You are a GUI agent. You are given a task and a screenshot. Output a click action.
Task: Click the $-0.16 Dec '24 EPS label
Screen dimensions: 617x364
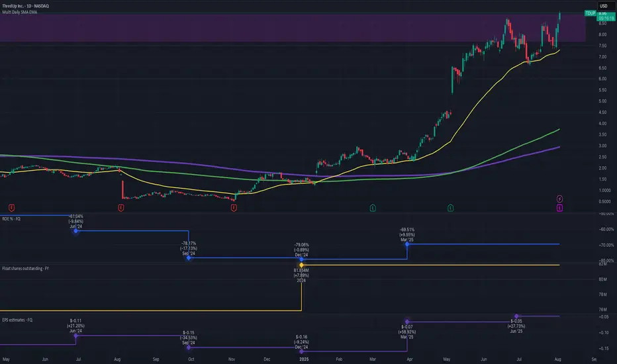point(301,342)
